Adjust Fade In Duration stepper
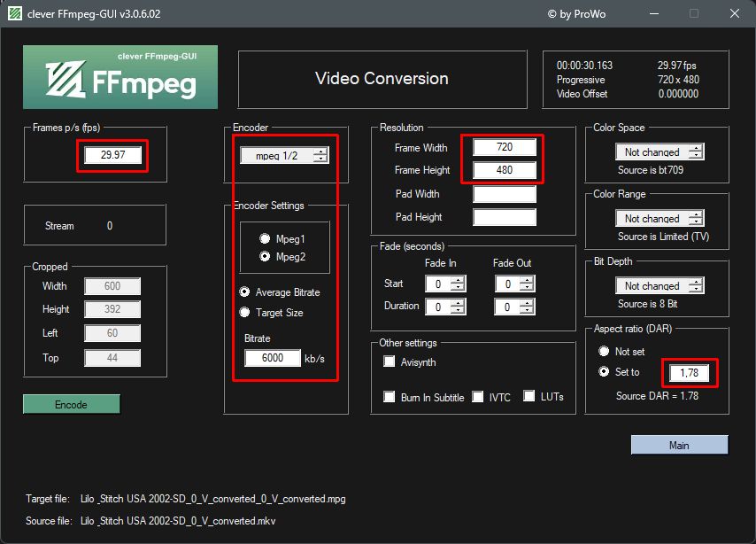756x544 pixels. [x=458, y=307]
